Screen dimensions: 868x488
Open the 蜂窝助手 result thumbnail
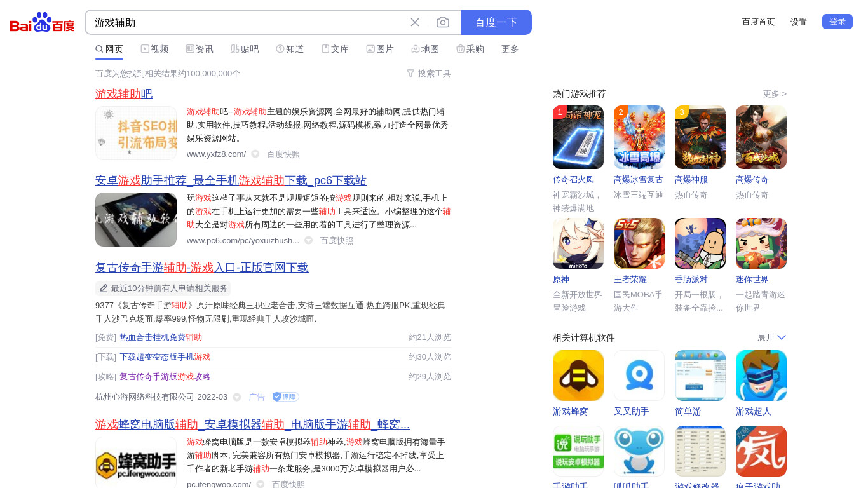click(136, 462)
